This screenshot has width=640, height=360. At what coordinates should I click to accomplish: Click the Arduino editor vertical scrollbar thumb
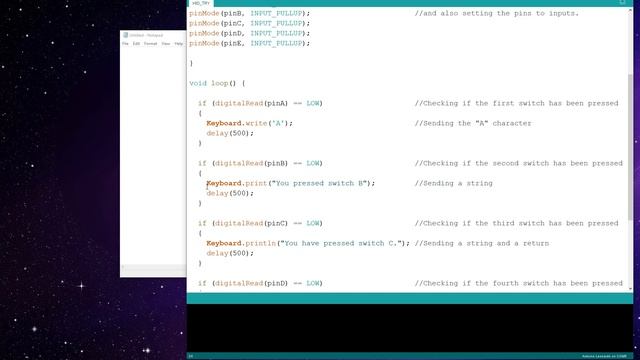coord(630,147)
